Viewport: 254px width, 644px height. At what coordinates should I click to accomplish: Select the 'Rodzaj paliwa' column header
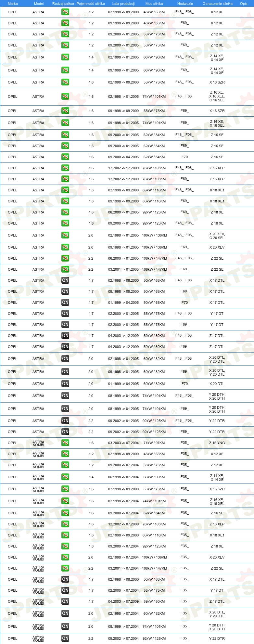tap(63, 4)
